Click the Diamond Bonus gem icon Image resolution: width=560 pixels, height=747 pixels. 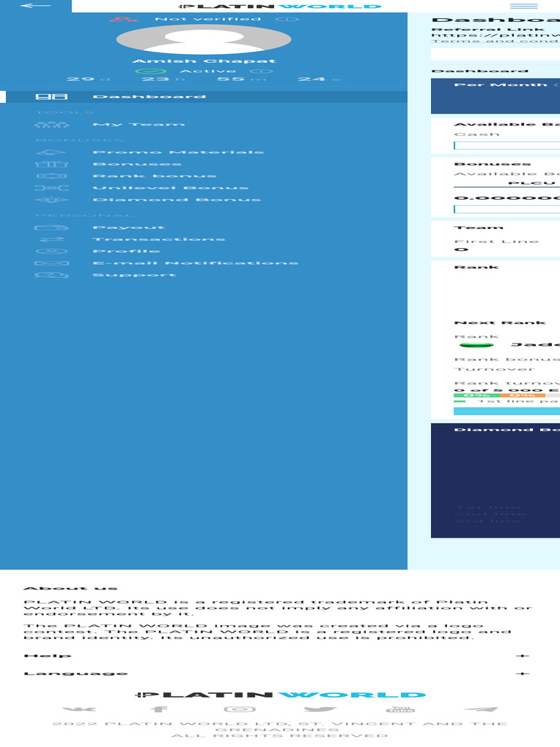[x=52, y=200]
